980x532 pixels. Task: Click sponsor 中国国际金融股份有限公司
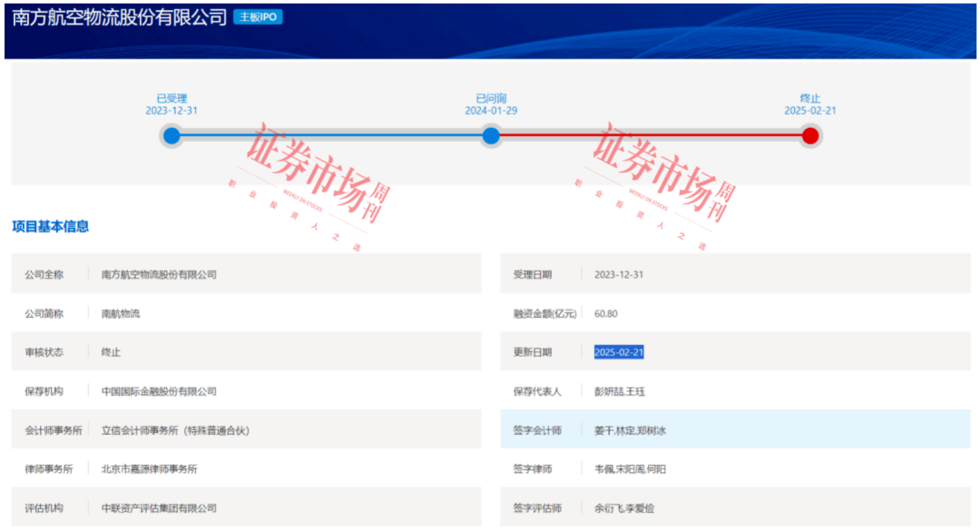pos(159,391)
